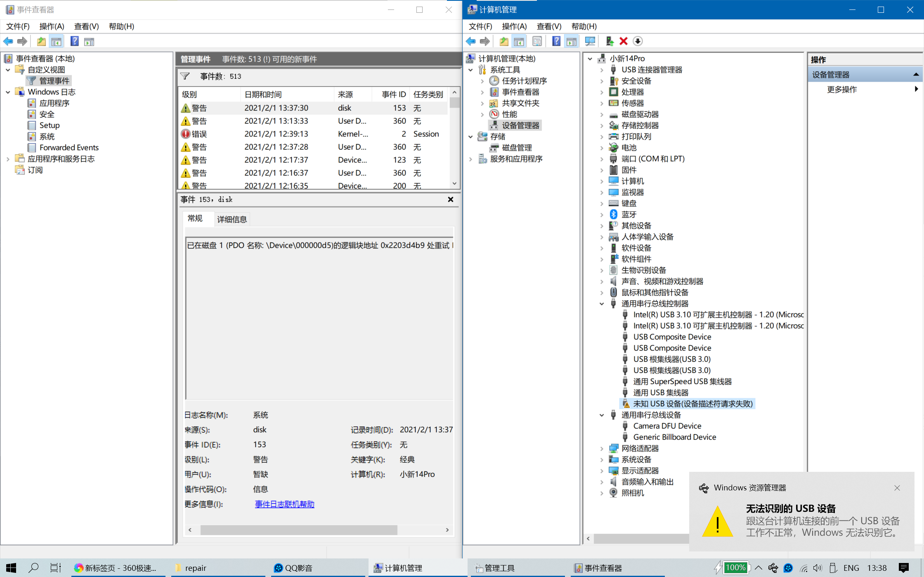Collapse Device Manager actions section arrow
This screenshot has height=577, width=924.
916,75
